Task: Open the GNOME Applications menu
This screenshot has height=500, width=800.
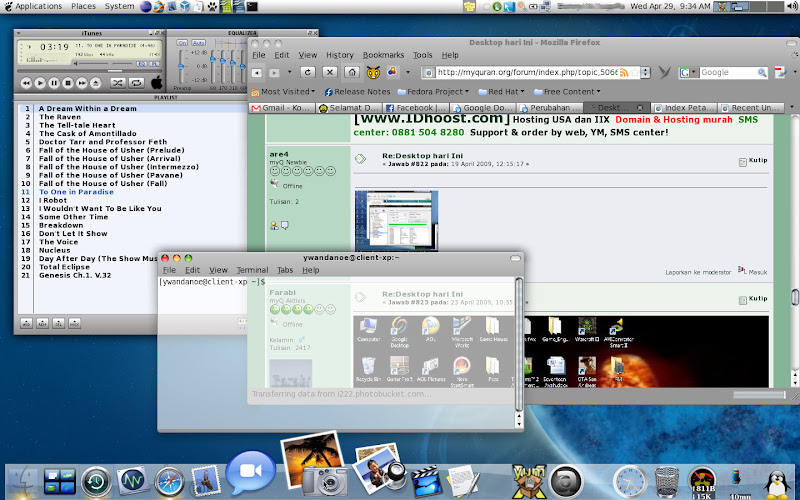Action: pyautogui.click(x=33, y=6)
